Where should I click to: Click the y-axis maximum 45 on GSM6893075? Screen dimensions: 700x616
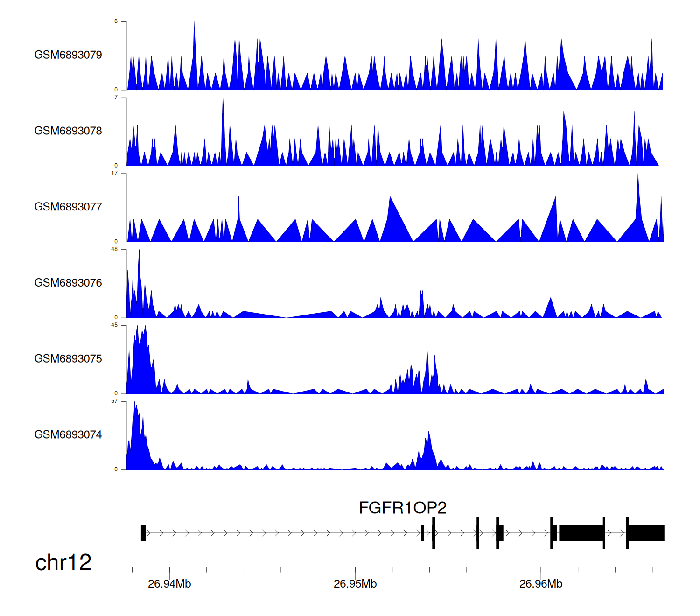(x=114, y=325)
